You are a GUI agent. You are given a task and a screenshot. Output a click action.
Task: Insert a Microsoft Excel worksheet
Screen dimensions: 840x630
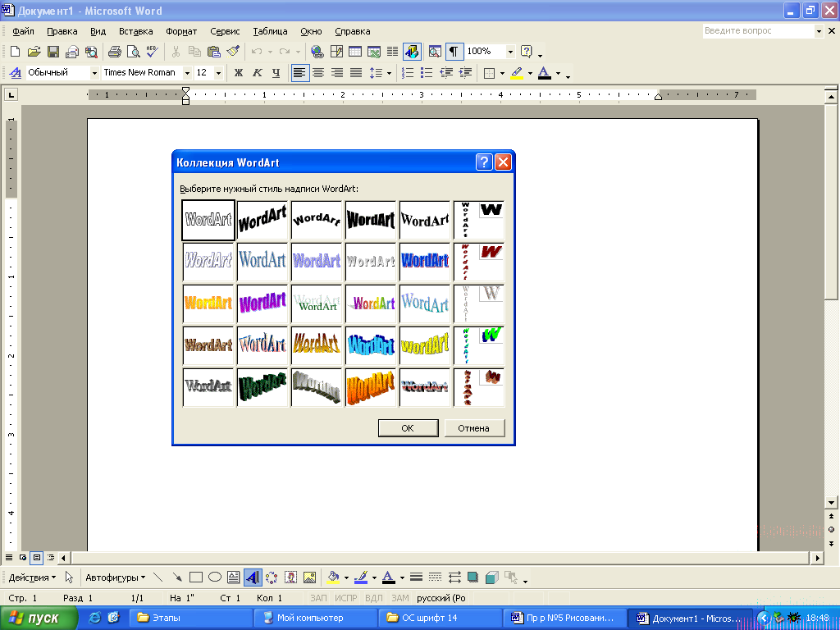374,52
